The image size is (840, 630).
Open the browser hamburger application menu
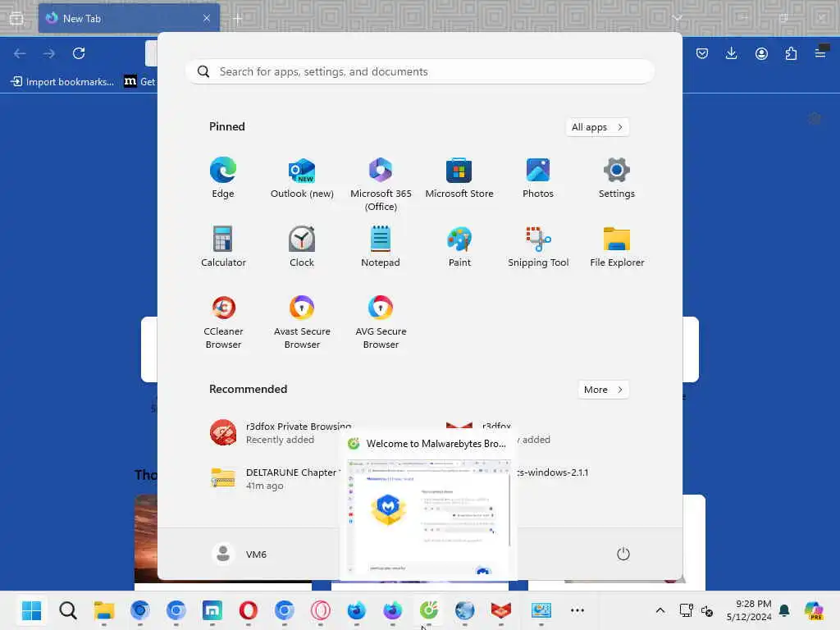pos(820,52)
